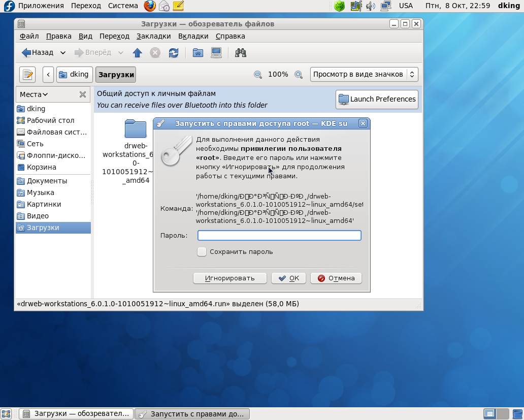524x420 pixels.
Task: Open the mail client from the top panel
Action: point(164,6)
